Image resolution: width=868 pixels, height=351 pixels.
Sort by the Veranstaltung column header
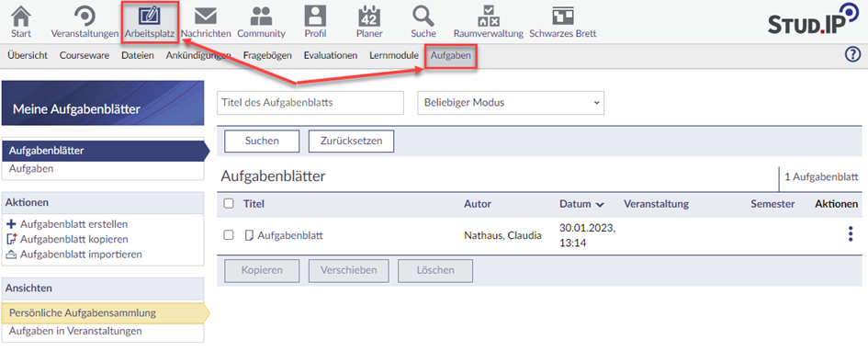pyautogui.click(x=656, y=204)
